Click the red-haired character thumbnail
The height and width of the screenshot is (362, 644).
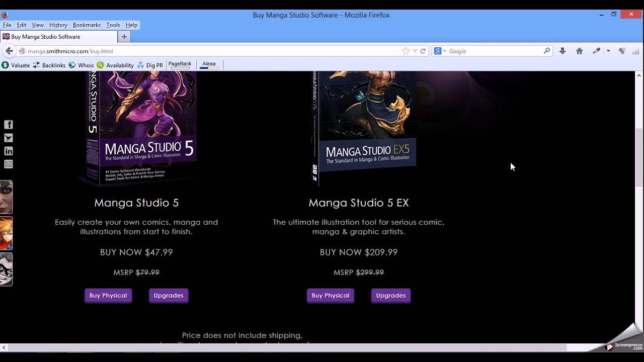[x=6, y=233]
